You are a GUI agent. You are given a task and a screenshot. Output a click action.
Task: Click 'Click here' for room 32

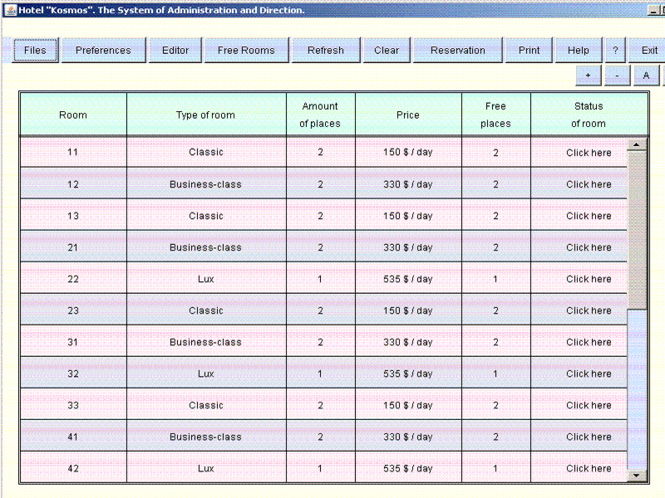pyautogui.click(x=589, y=374)
